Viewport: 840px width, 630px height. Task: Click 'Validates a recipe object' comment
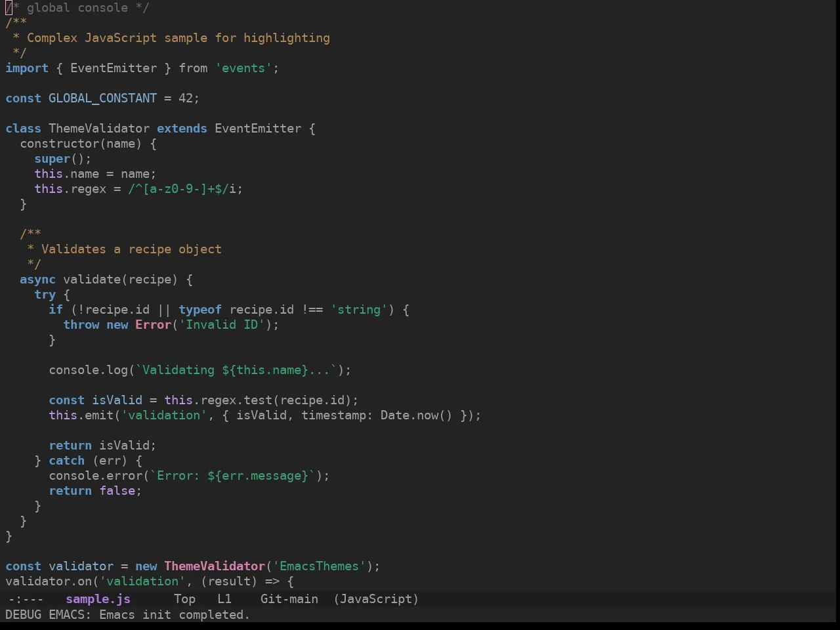tap(131, 249)
